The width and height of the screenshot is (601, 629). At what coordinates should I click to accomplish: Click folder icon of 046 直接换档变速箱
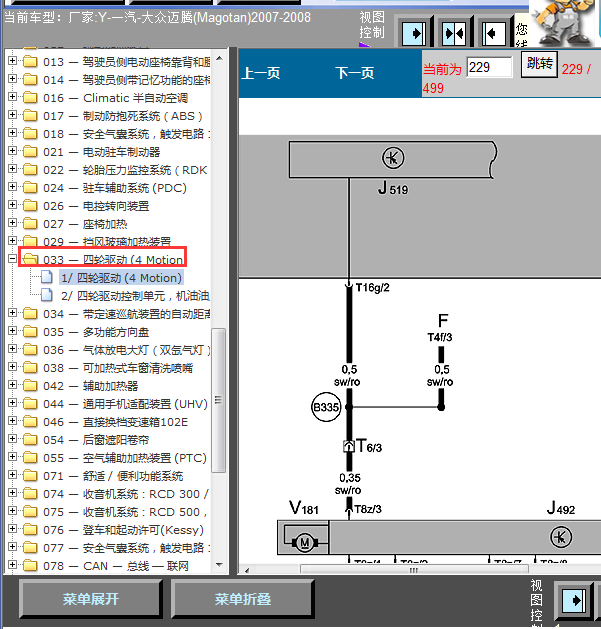pos(30,422)
